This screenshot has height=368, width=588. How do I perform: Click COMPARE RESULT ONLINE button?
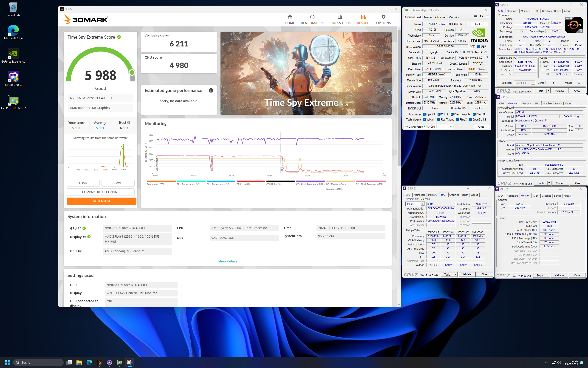point(100,192)
